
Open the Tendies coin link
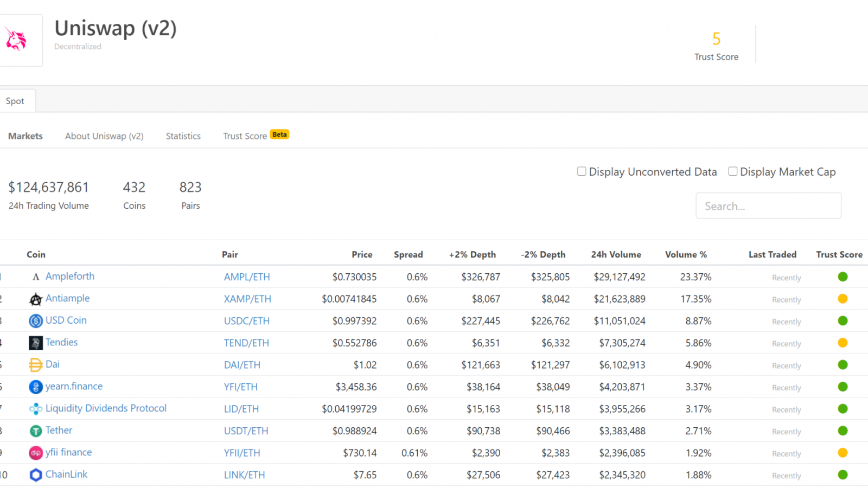click(61, 342)
